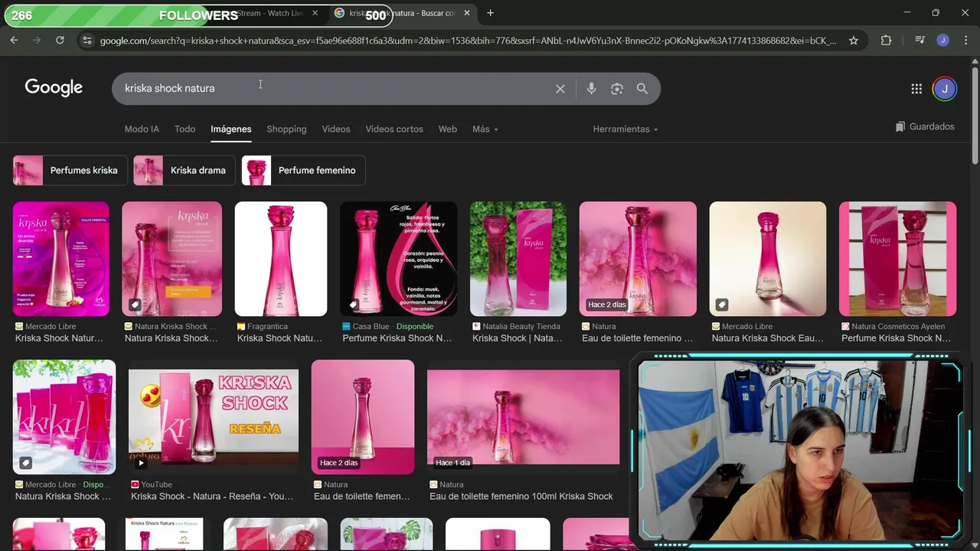Submit search with the magnifier icon
This screenshot has width=980, height=551.
click(x=642, y=89)
